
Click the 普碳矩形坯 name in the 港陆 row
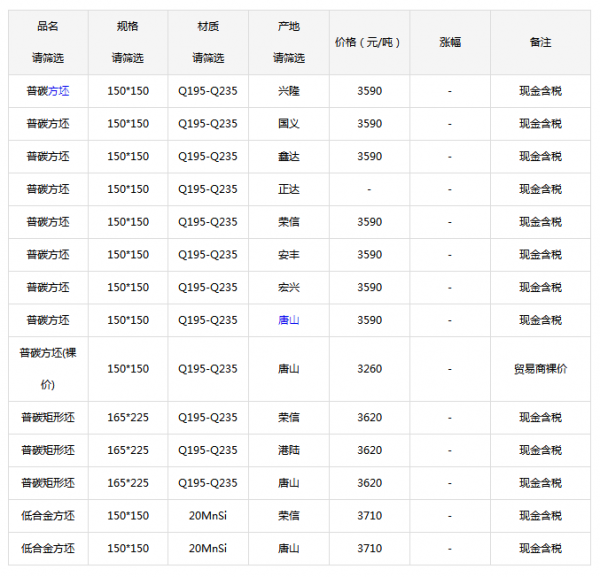click(48, 450)
